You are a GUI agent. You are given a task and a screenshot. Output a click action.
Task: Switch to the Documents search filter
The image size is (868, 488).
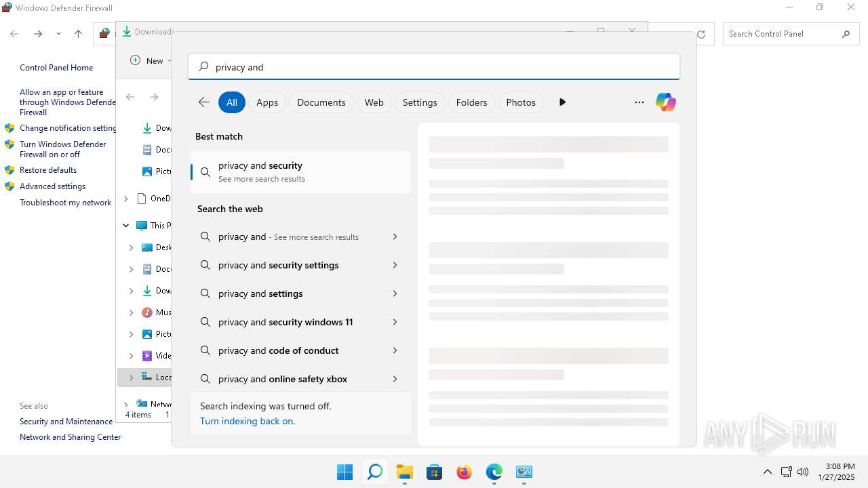tap(321, 102)
